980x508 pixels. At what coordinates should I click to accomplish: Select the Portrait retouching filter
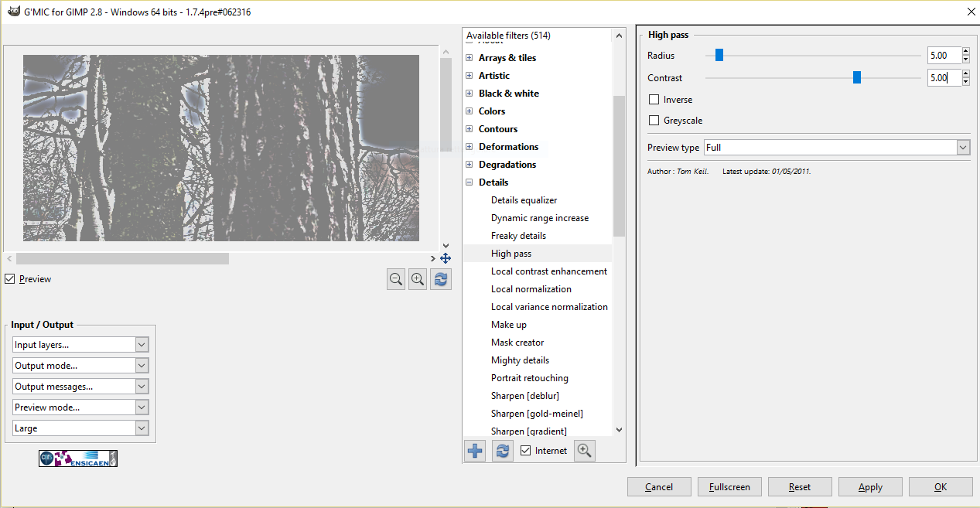[530, 378]
